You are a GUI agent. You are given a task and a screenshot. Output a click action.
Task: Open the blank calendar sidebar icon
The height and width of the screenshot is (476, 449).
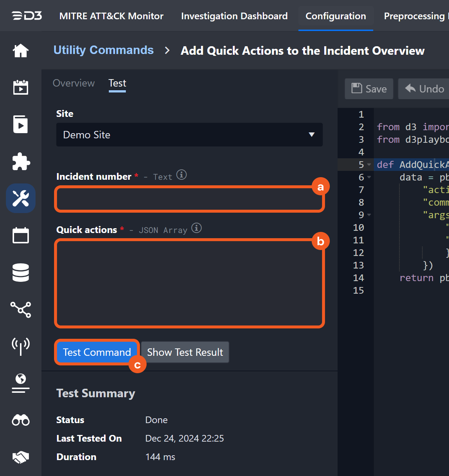21,235
